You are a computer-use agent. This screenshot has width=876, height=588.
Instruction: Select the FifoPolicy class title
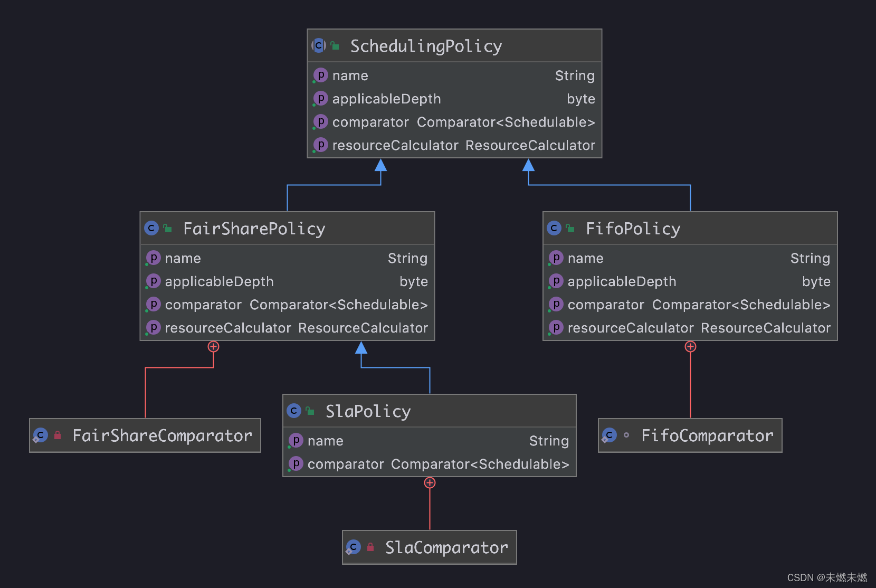[x=633, y=229]
